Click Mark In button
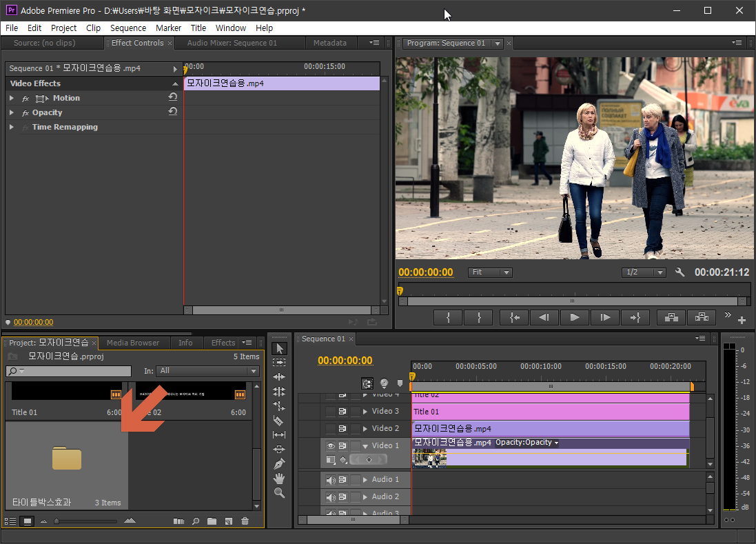 (x=449, y=317)
